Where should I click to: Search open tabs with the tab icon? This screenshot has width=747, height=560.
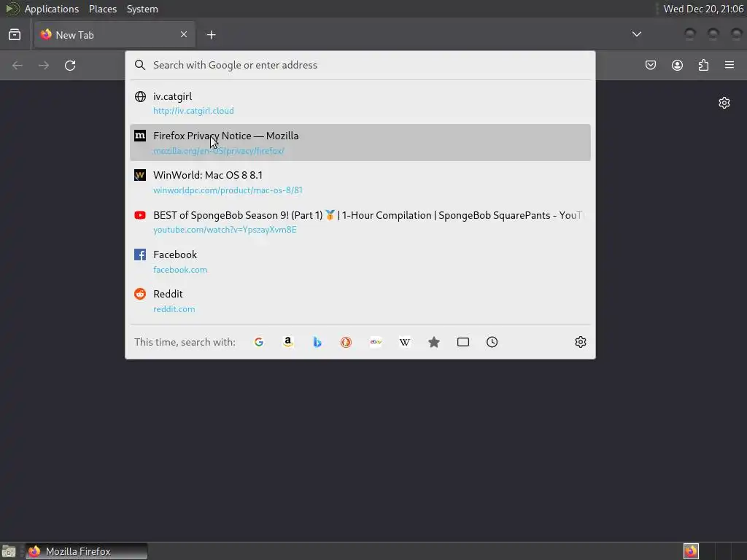[463, 342]
